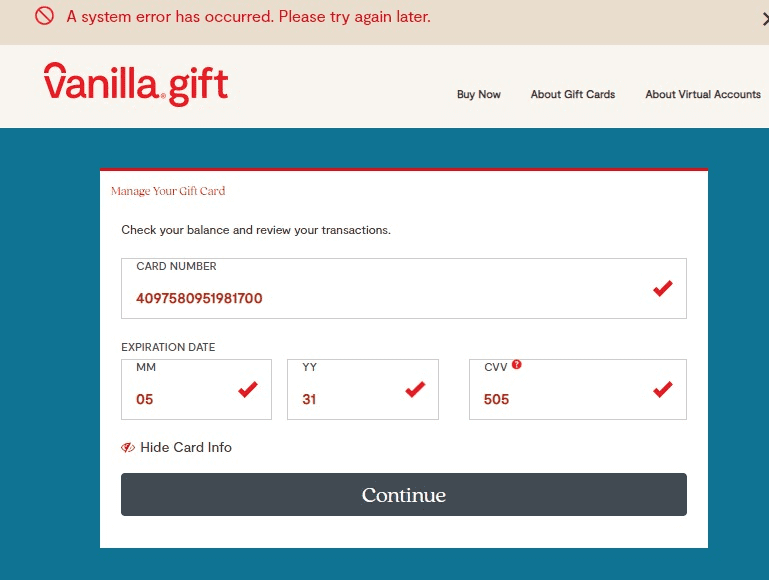
Task: Click the checkmark in the MM field
Action: [x=248, y=390]
